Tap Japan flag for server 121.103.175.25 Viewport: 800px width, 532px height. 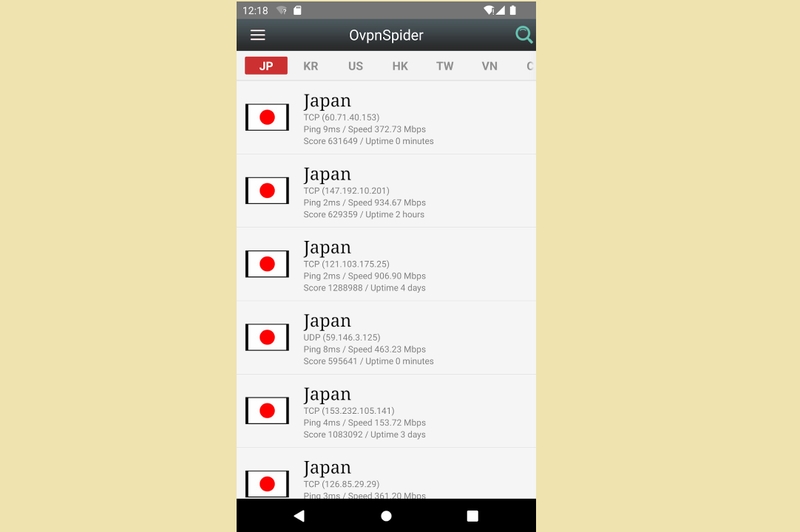point(267,264)
